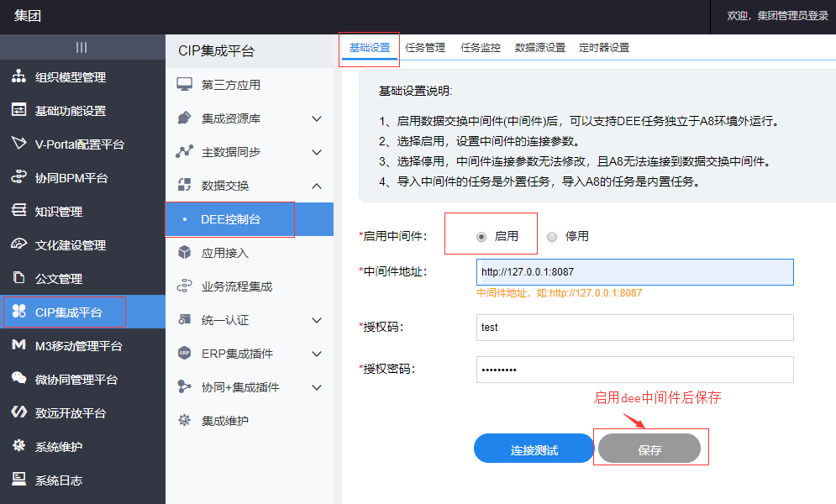Viewport: 836px width, 504px height.
Task: Switch to the 任务监控 tab
Action: pos(481,47)
